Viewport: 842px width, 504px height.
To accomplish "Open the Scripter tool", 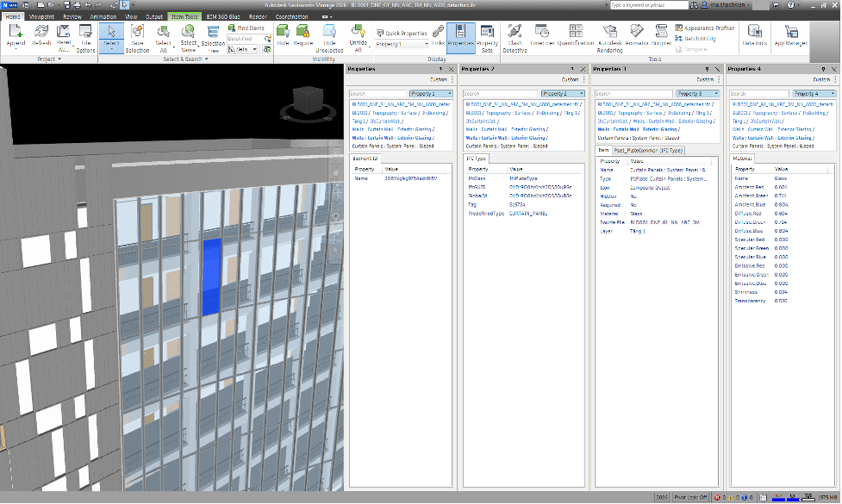I will pyautogui.click(x=661, y=35).
